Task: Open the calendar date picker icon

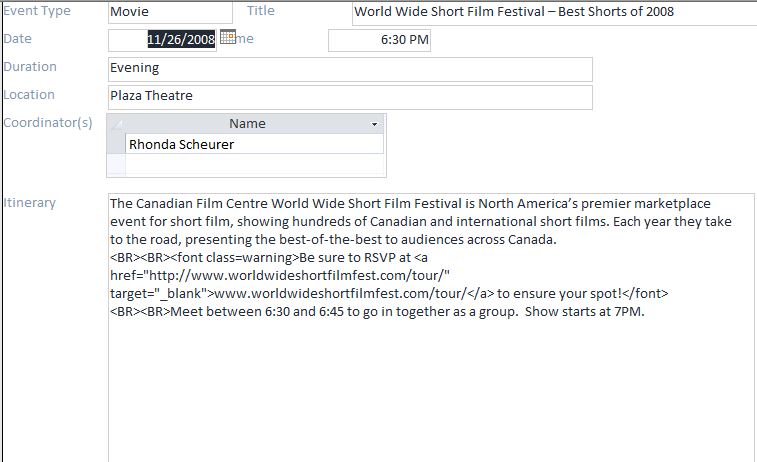Action: point(227,38)
